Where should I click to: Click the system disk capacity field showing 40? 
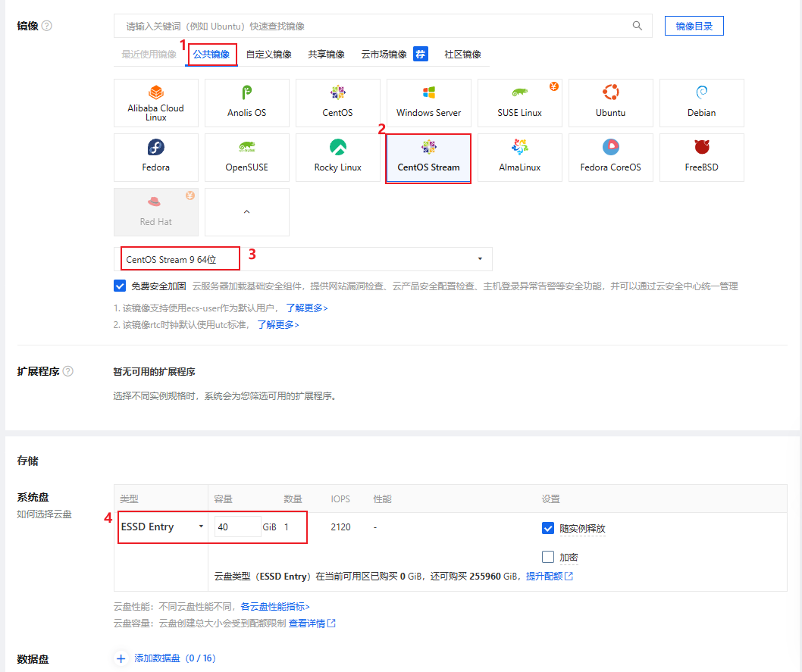pos(237,527)
